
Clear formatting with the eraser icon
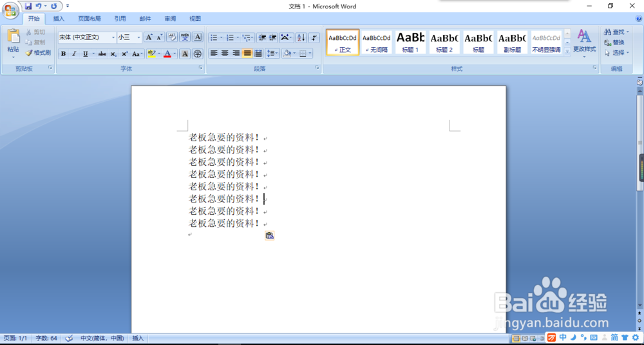pyautogui.click(x=172, y=37)
